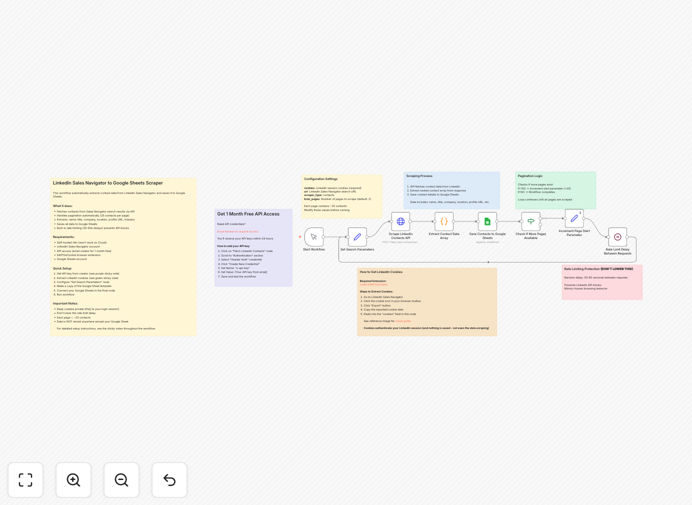This screenshot has width=692, height=505.
Task: Select the green Pagination Logic sticky note
Action: click(556, 190)
